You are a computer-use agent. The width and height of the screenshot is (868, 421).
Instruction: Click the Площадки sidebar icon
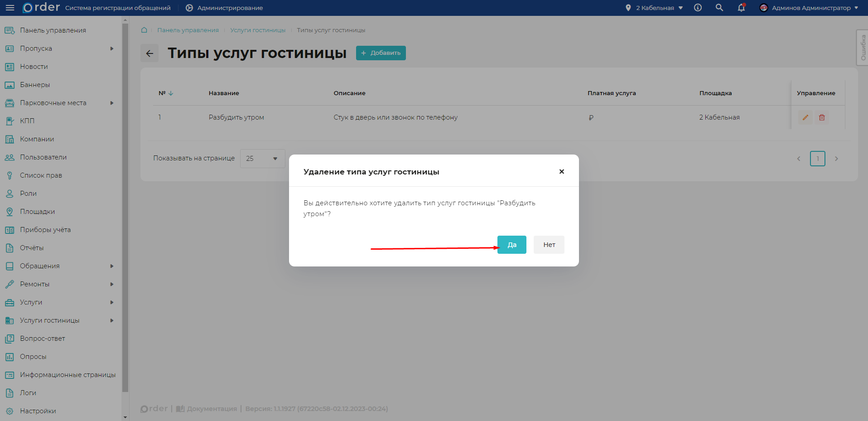(x=10, y=212)
